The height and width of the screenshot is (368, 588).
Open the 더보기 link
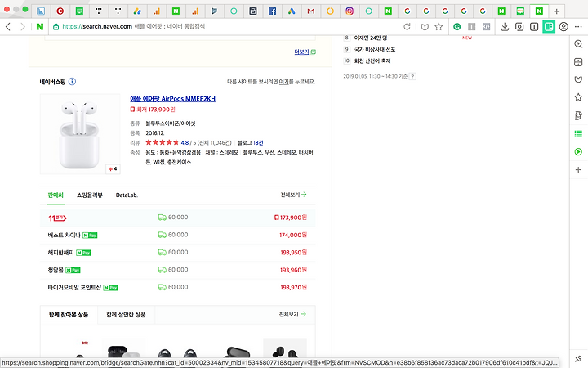tap(301, 52)
